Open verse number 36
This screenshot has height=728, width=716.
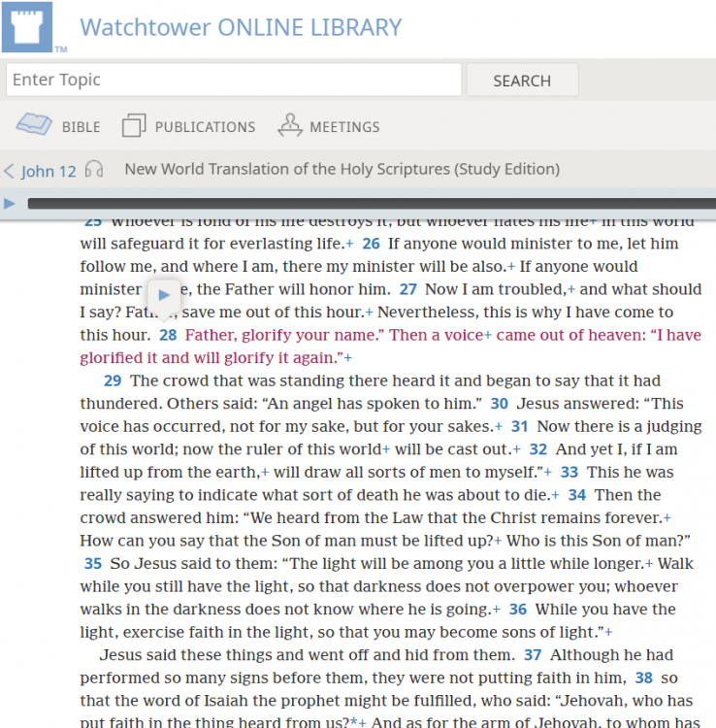(518, 610)
